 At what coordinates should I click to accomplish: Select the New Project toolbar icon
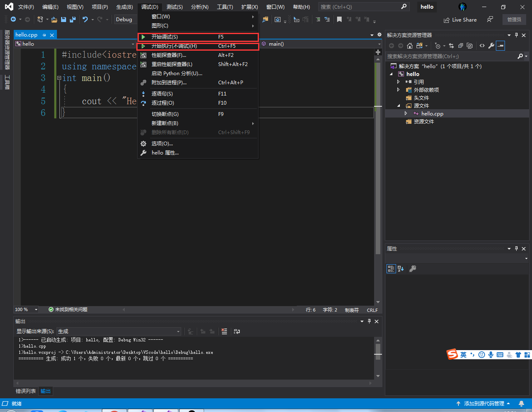tap(41, 19)
